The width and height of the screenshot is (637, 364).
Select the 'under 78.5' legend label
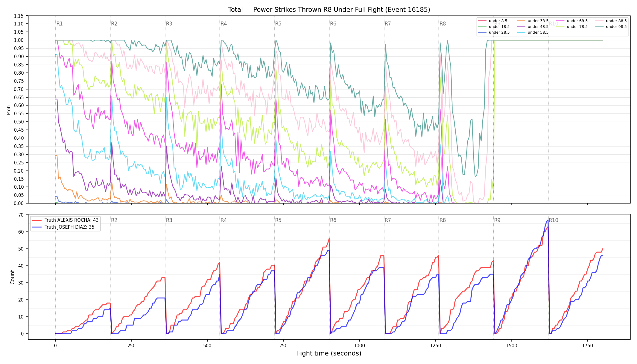(x=577, y=27)
